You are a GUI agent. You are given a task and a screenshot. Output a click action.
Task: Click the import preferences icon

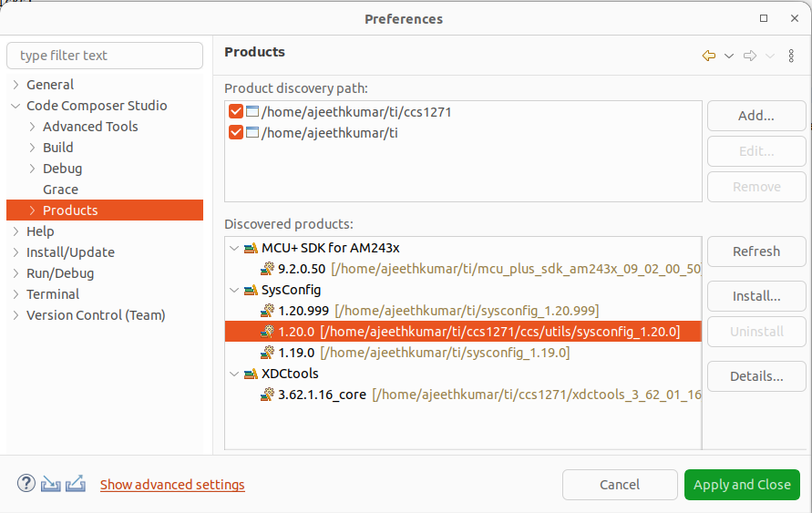[x=51, y=484]
